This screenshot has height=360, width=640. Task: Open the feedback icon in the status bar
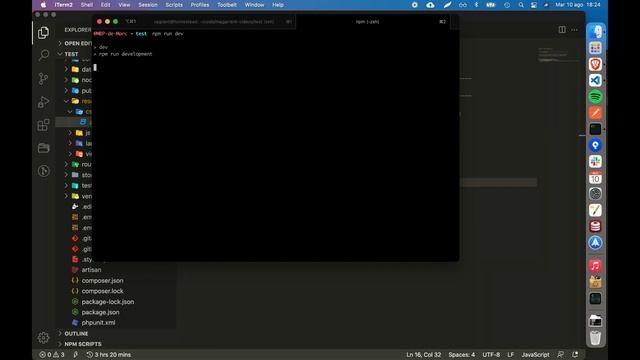point(560,355)
